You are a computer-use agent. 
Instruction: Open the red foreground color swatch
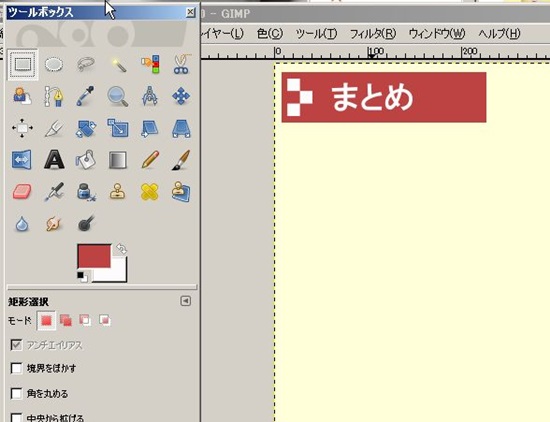94,256
